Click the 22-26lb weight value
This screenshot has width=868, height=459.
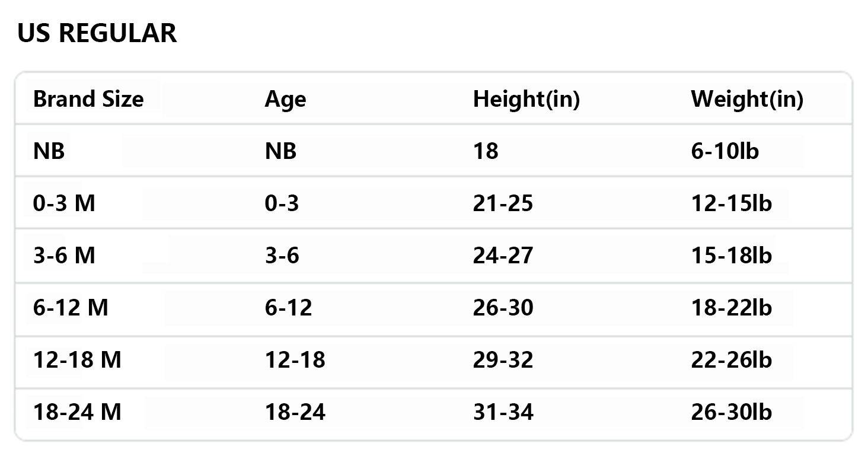731,360
